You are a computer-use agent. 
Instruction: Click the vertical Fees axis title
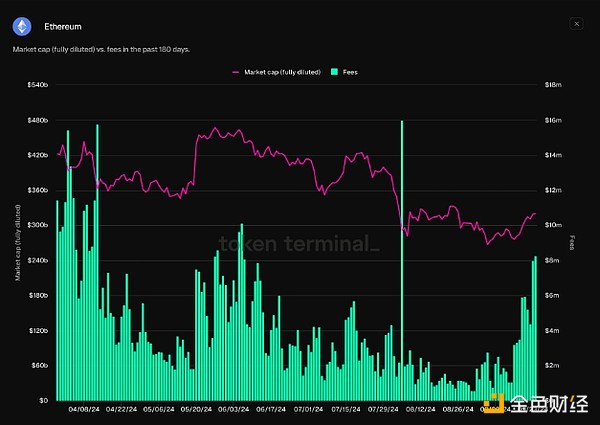point(573,242)
